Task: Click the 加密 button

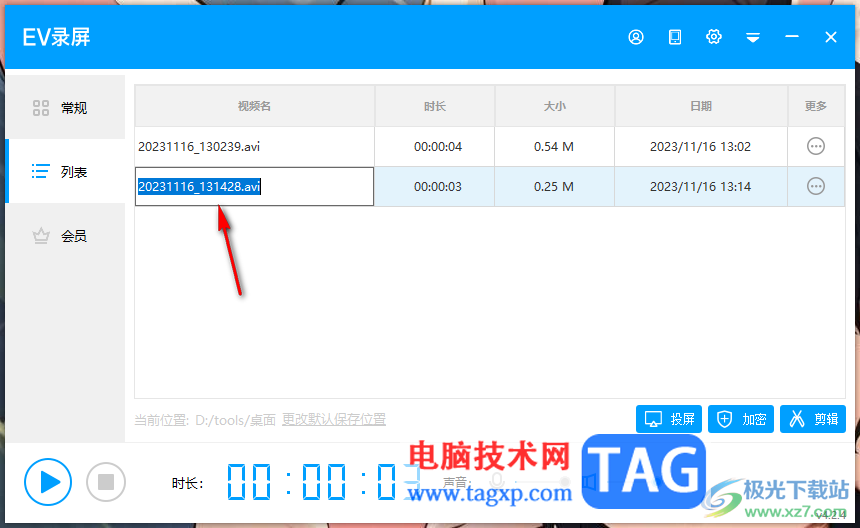Action: 740,419
